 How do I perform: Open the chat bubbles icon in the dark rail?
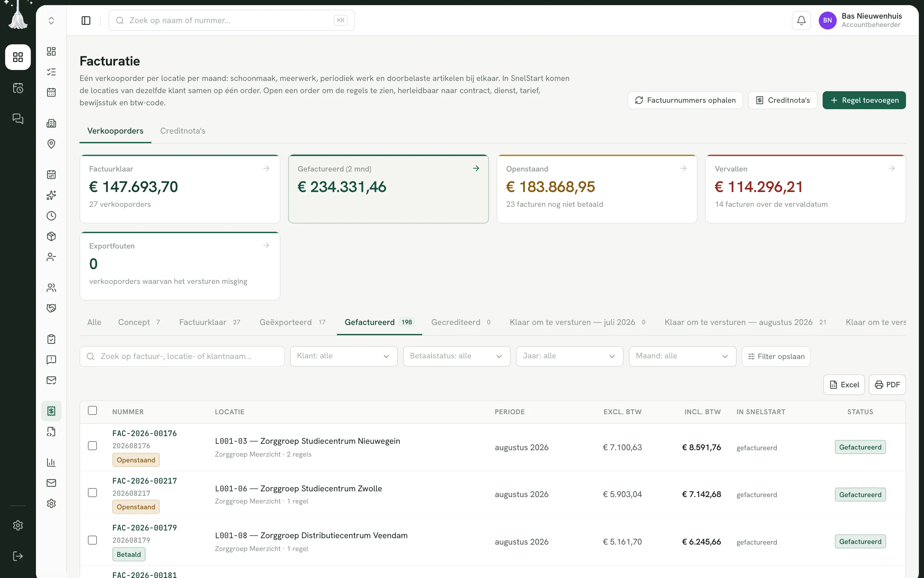(x=18, y=119)
